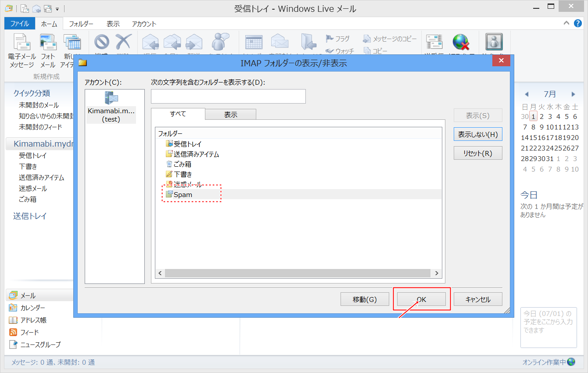
Task: Select 下書き in the dialog folder list
Action: click(179, 174)
